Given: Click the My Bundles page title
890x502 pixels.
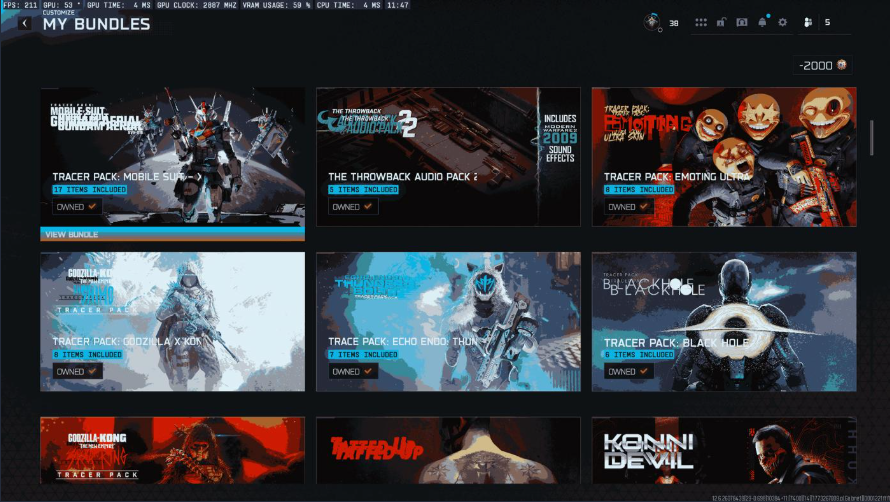Looking at the screenshot, I should pos(96,24).
